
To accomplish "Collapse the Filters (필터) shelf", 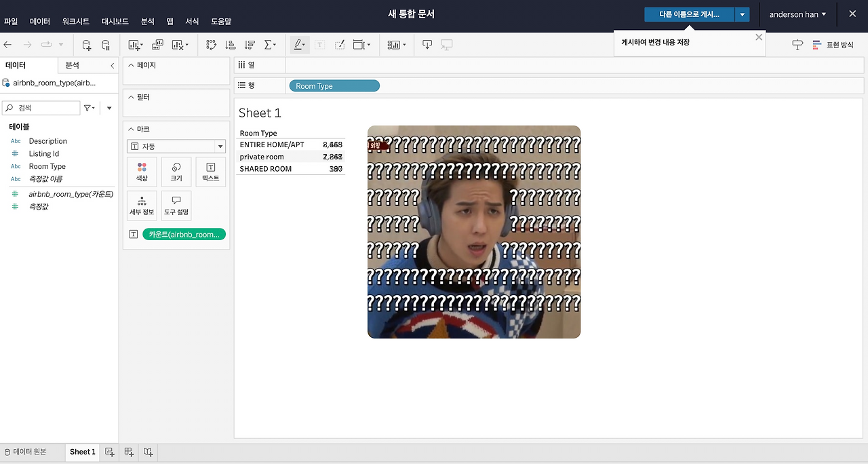I will 131,97.
